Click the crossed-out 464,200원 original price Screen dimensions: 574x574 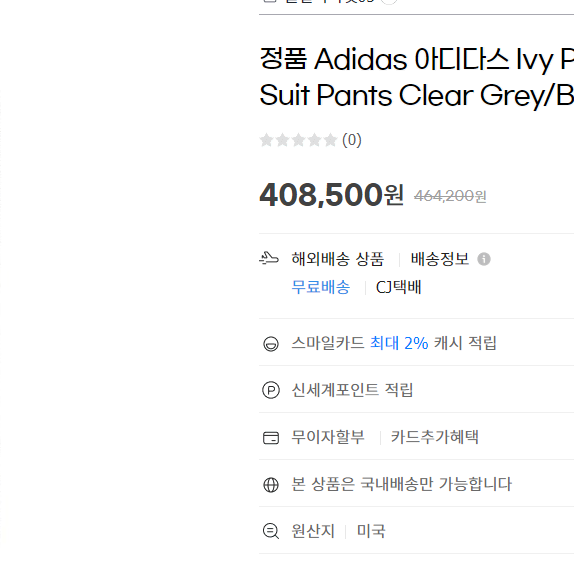(450, 196)
